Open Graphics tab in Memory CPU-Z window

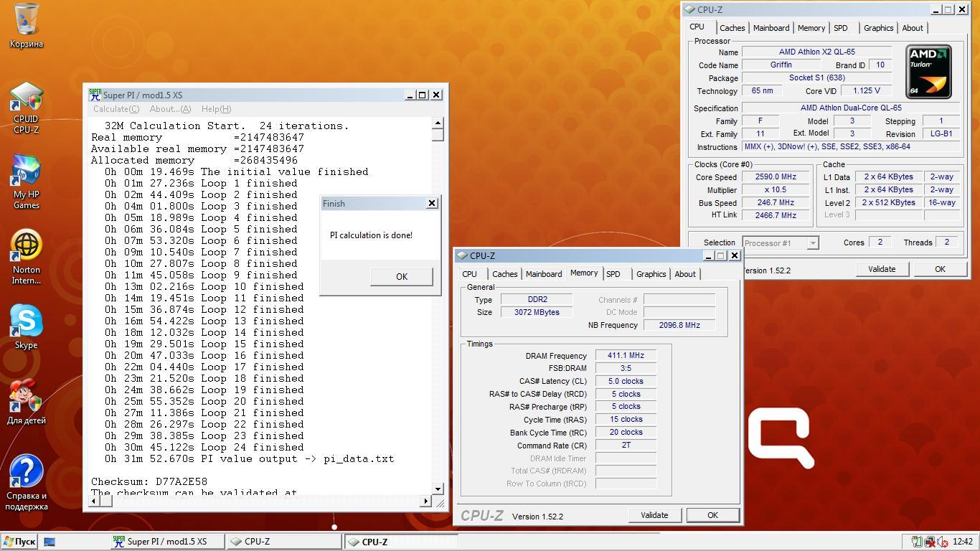(x=651, y=274)
